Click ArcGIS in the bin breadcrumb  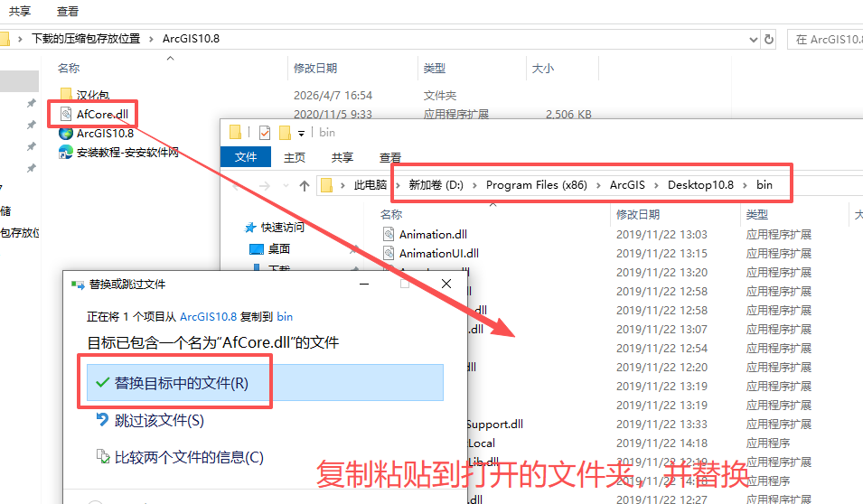[627, 185]
